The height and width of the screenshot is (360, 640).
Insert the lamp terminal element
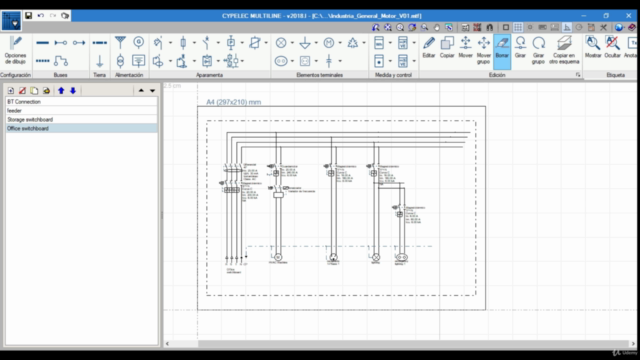click(281, 42)
